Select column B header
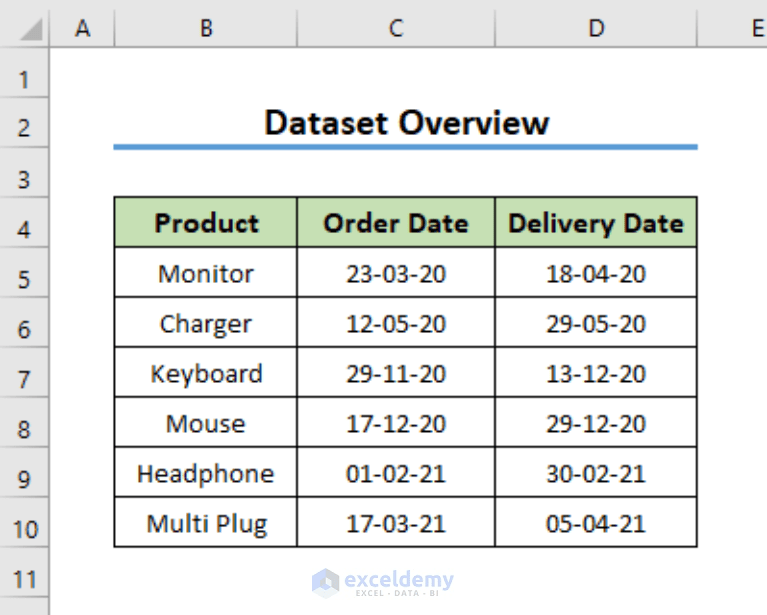767x615 pixels. 206,28
